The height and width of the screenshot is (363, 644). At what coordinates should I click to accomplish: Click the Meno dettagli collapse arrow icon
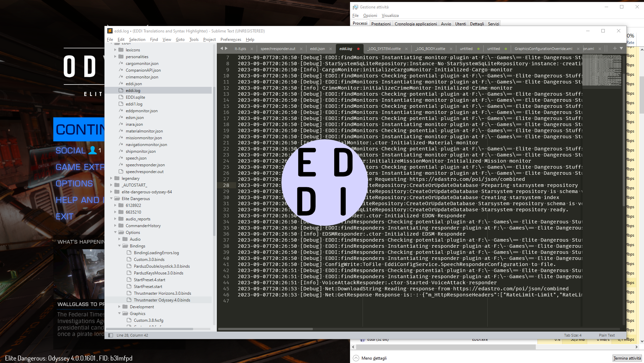tap(356, 358)
